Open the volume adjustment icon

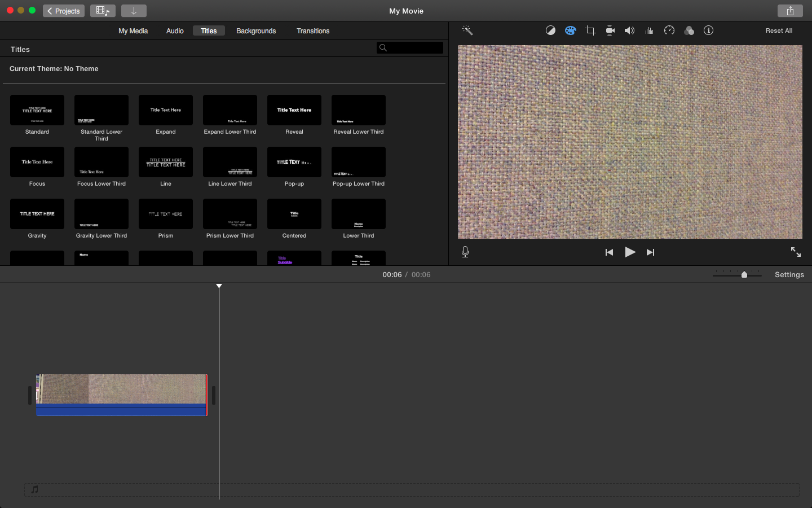coord(629,30)
